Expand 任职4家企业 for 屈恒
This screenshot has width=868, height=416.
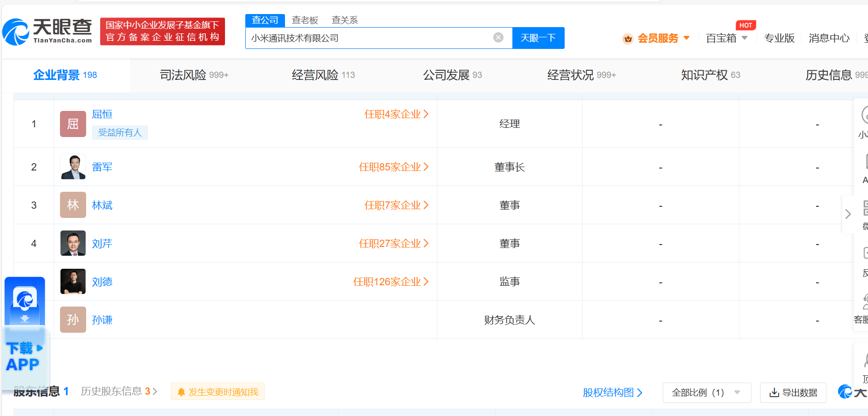(396, 114)
